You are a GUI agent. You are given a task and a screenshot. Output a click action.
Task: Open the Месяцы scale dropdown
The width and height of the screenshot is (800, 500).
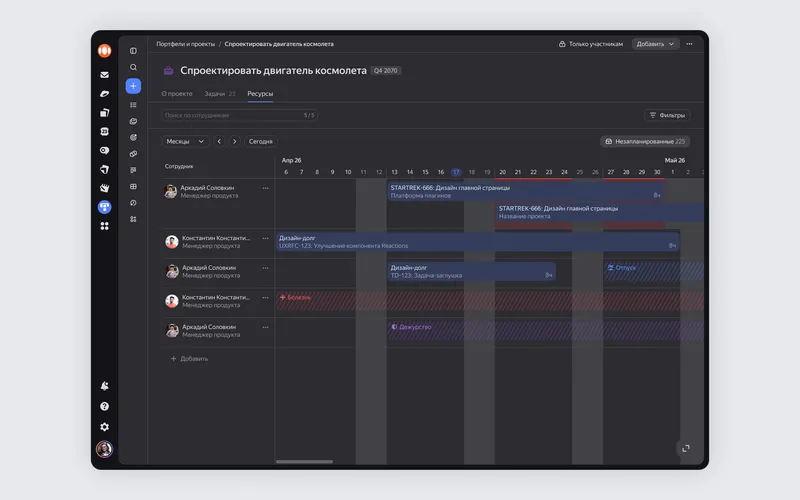[x=185, y=141]
